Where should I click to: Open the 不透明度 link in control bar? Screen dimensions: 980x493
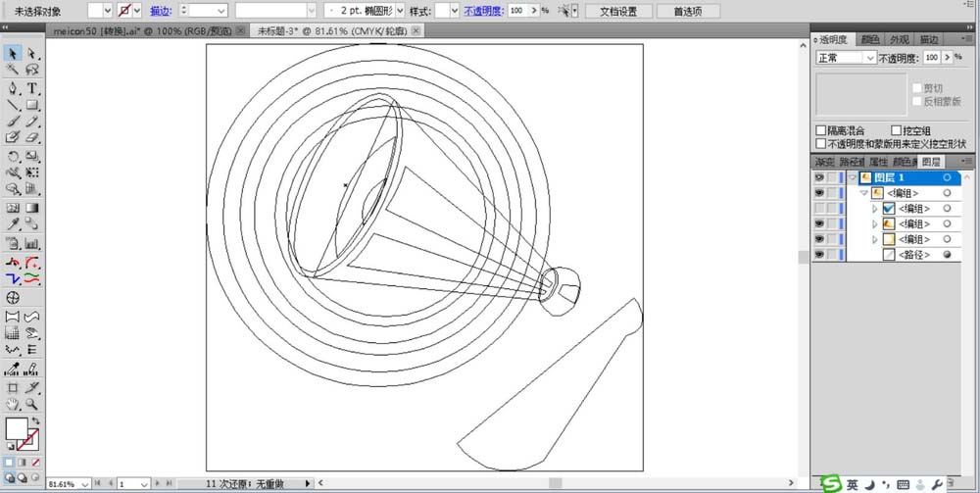click(x=484, y=11)
